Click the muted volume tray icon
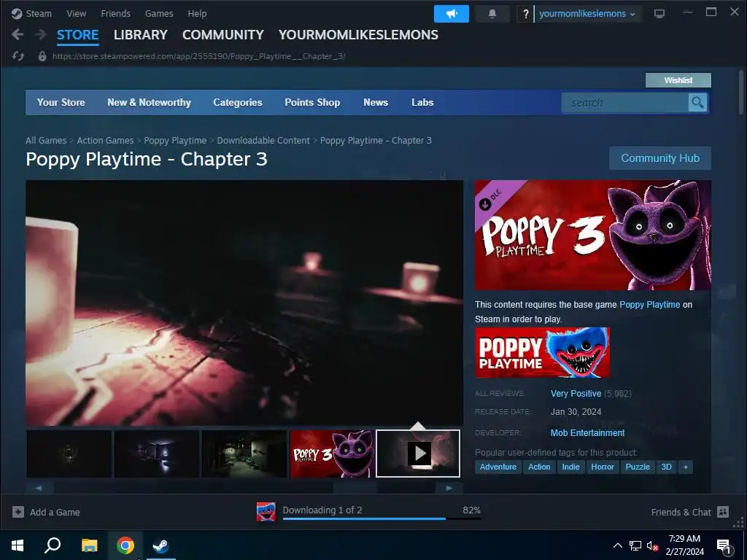The image size is (747, 560). point(652,545)
